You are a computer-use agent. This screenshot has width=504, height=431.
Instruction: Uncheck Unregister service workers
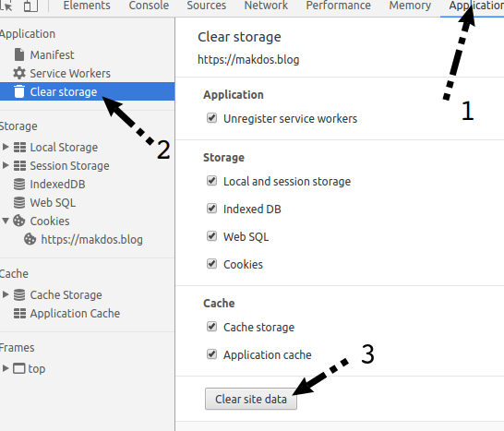211,118
